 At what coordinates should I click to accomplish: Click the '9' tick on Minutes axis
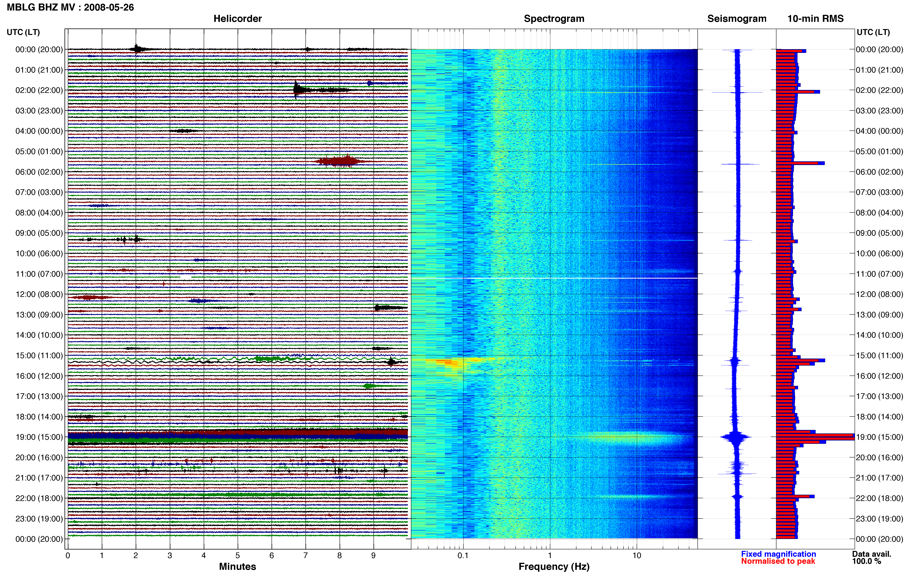[373, 555]
